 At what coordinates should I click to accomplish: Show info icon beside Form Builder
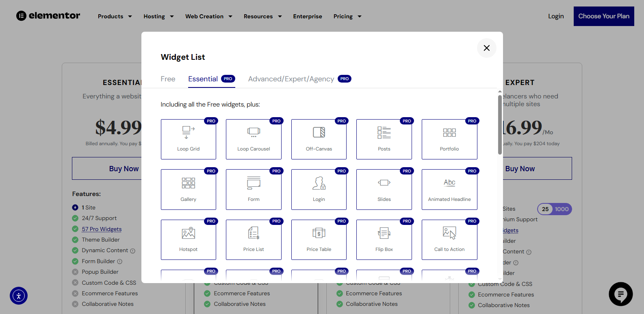click(x=120, y=262)
